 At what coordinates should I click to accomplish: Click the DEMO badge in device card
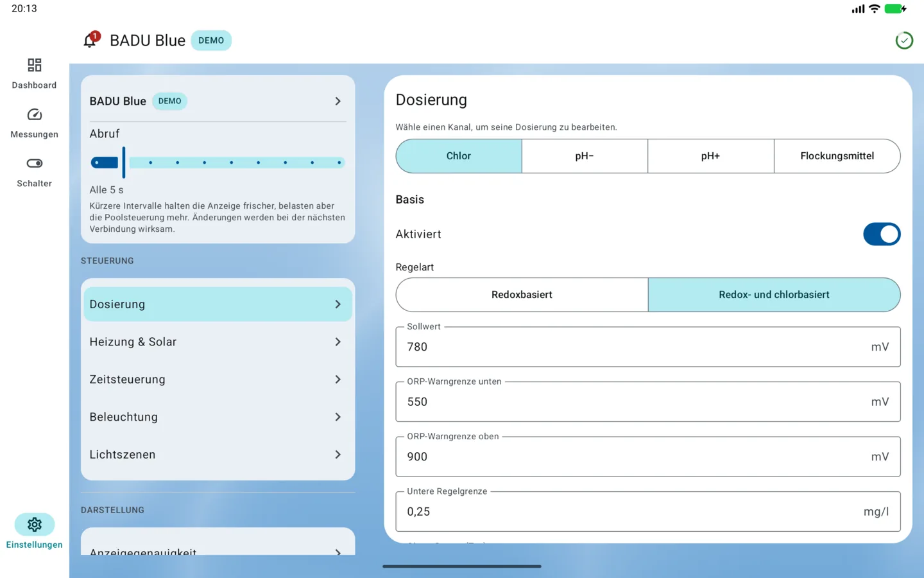[169, 101]
